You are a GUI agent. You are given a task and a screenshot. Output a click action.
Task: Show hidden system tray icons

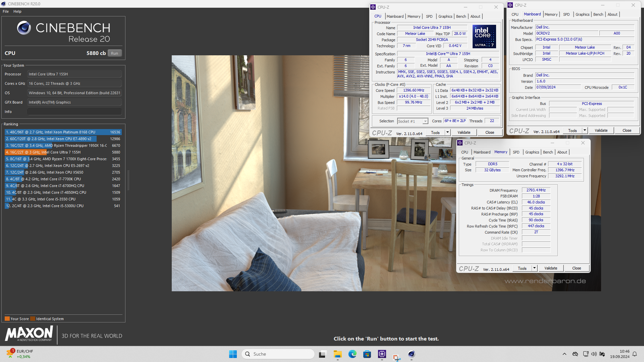pyautogui.click(x=564, y=354)
